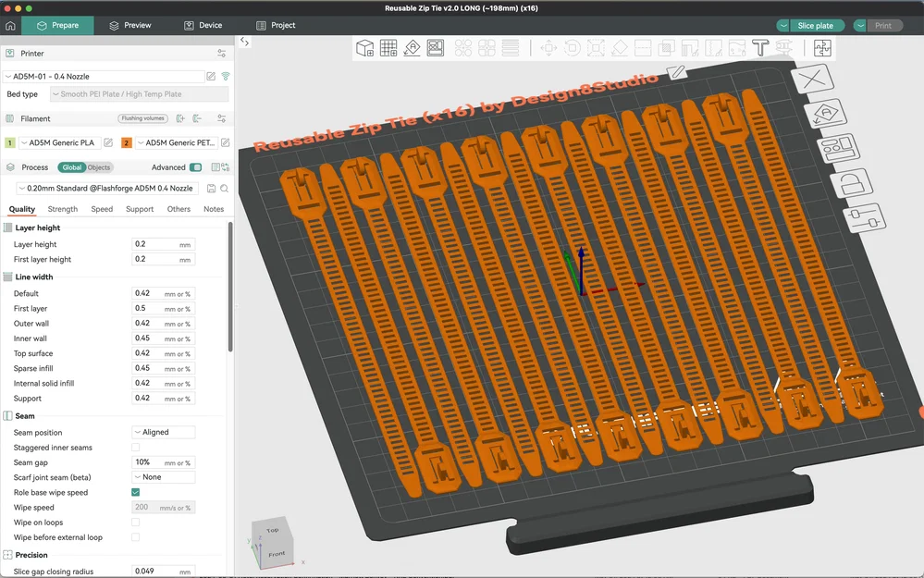Viewport: 924px width, 578px height.
Task: Enable Staggered inner seams checkbox
Action: 136,448
